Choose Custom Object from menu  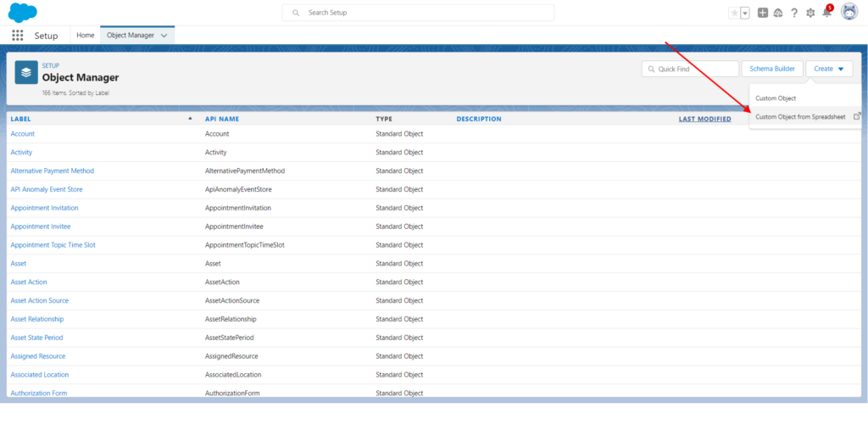coord(776,98)
